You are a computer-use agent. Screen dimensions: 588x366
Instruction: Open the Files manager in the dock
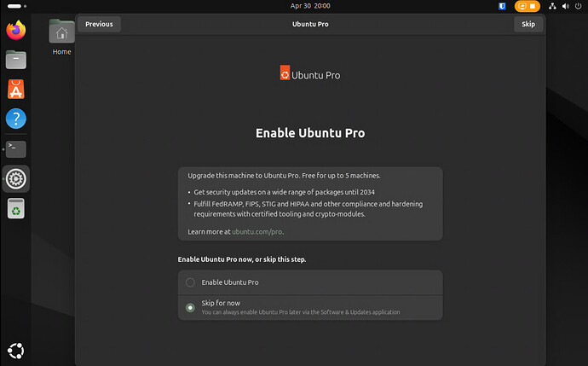15,60
